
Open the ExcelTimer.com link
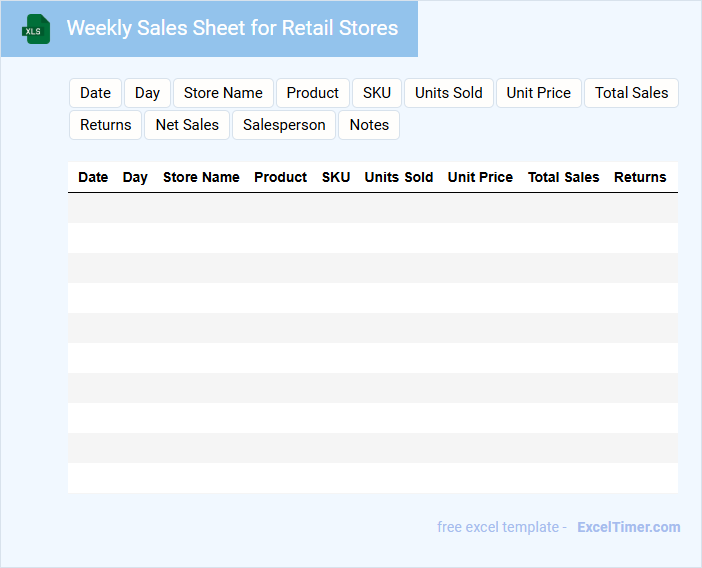click(x=628, y=527)
